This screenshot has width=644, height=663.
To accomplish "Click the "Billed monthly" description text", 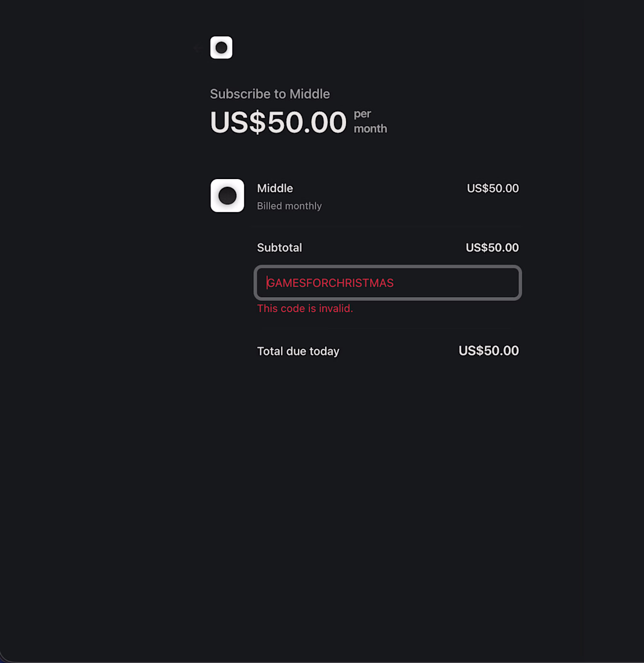I will (289, 206).
